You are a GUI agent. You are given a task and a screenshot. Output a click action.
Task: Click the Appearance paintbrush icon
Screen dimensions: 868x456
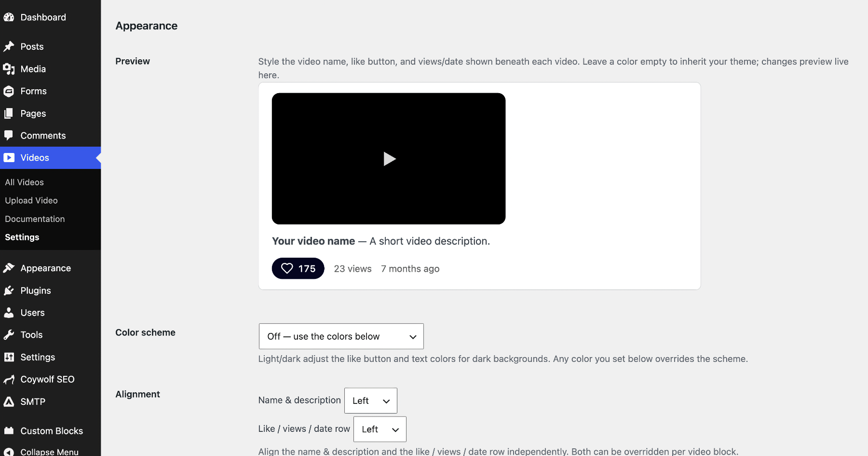9,268
